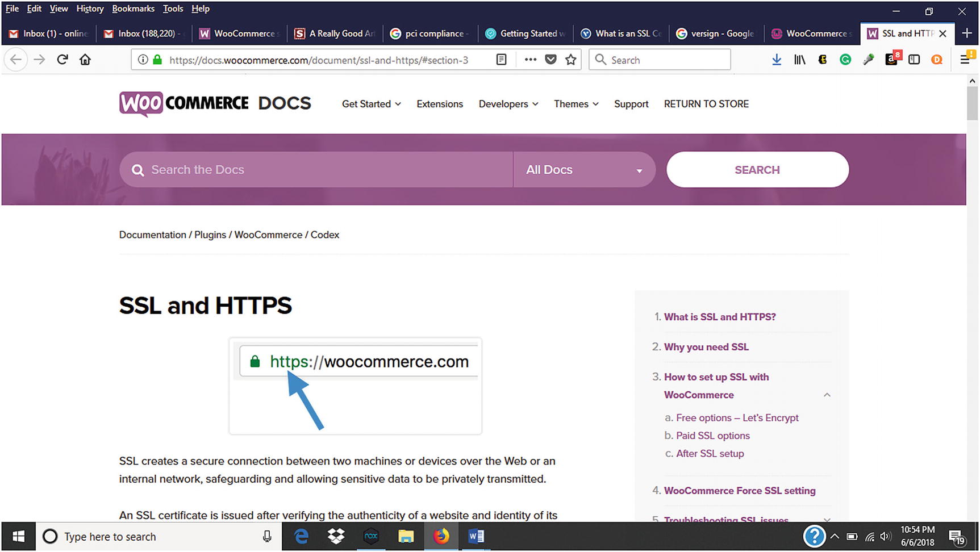Image resolution: width=980 pixels, height=552 pixels.
Task: Focus the 'Search the Docs' field
Action: pos(316,169)
